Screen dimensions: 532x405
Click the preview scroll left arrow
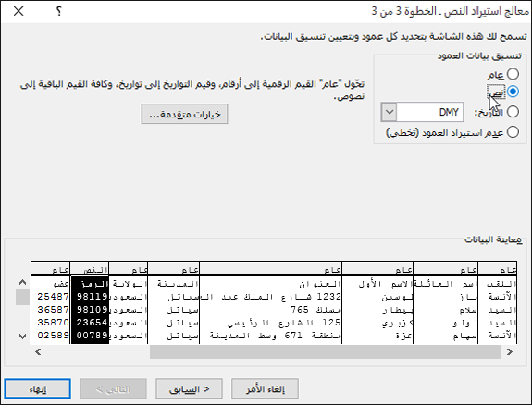[x=38, y=352]
